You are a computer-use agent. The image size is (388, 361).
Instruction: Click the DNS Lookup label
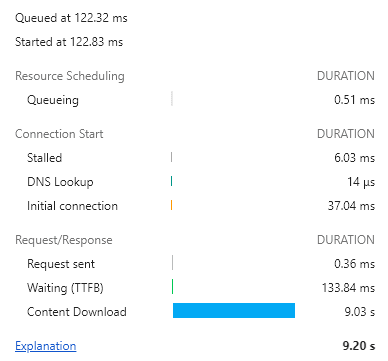click(x=60, y=182)
